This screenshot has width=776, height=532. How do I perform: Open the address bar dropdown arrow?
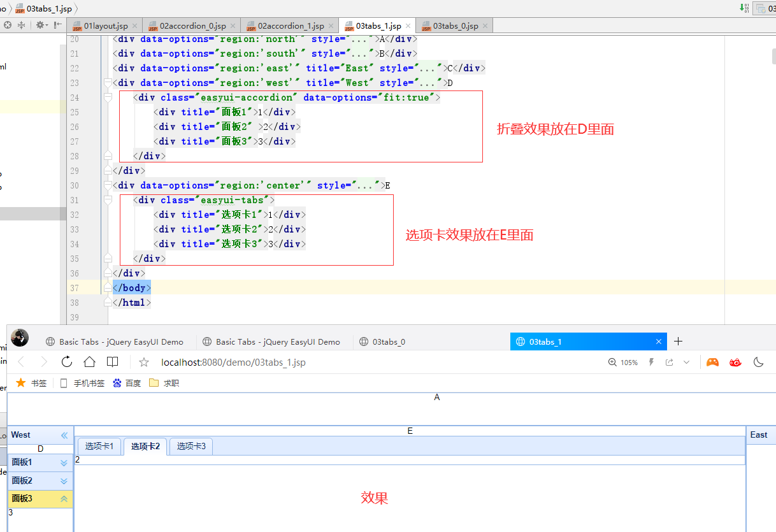pyautogui.click(x=686, y=362)
